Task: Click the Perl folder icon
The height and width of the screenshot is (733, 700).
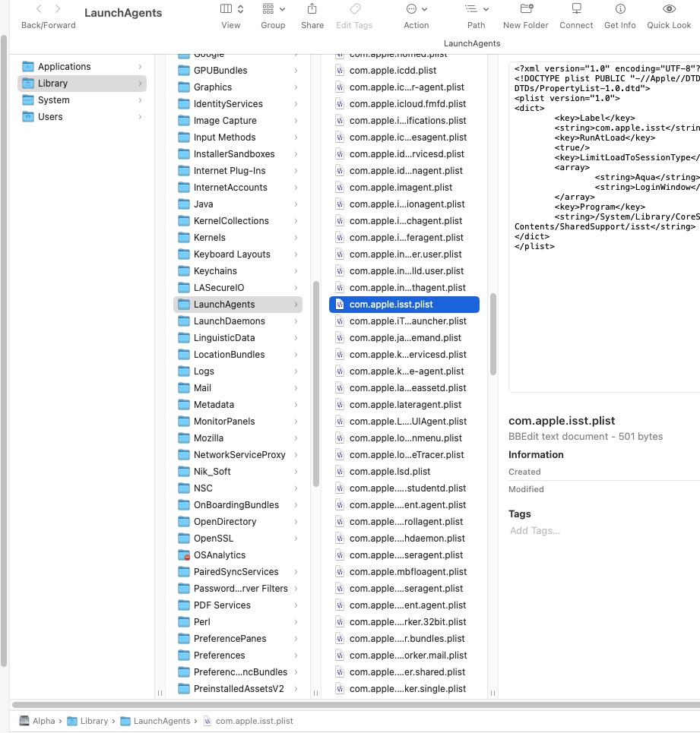Action: 184,622
